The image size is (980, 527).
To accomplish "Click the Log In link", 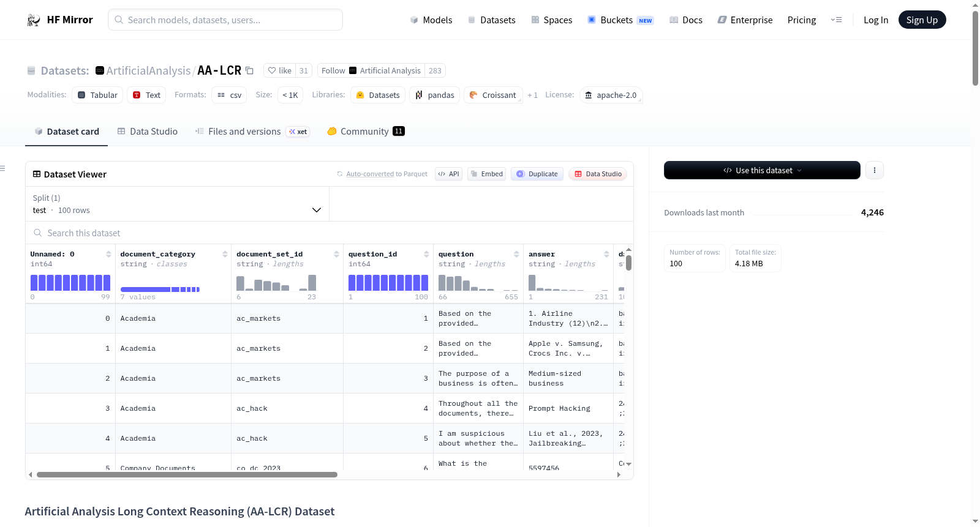I will pos(876,20).
